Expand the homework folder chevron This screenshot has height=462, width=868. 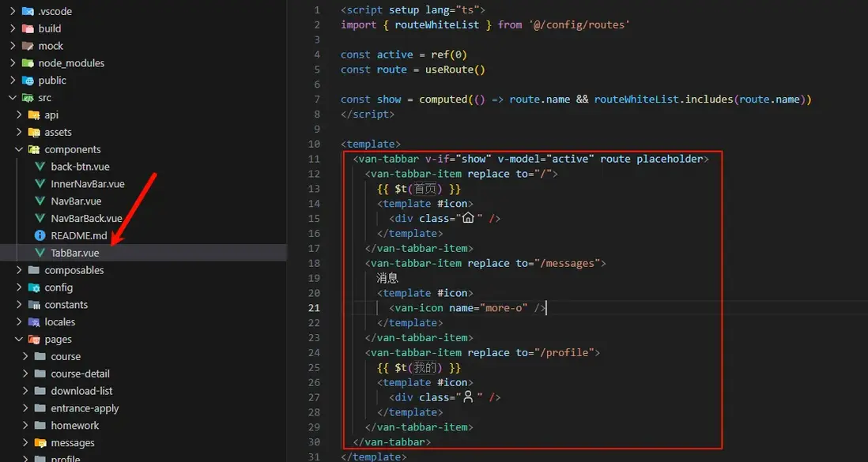[x=25, y=426]
